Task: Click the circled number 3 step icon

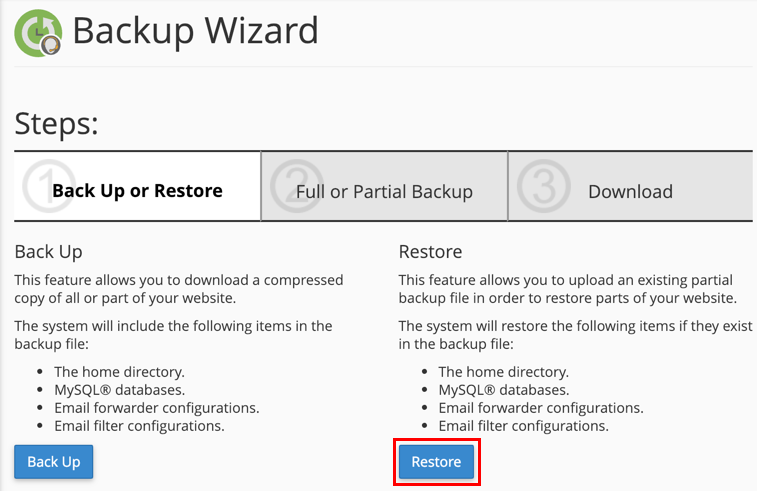Action: click(x=544, y=186)
